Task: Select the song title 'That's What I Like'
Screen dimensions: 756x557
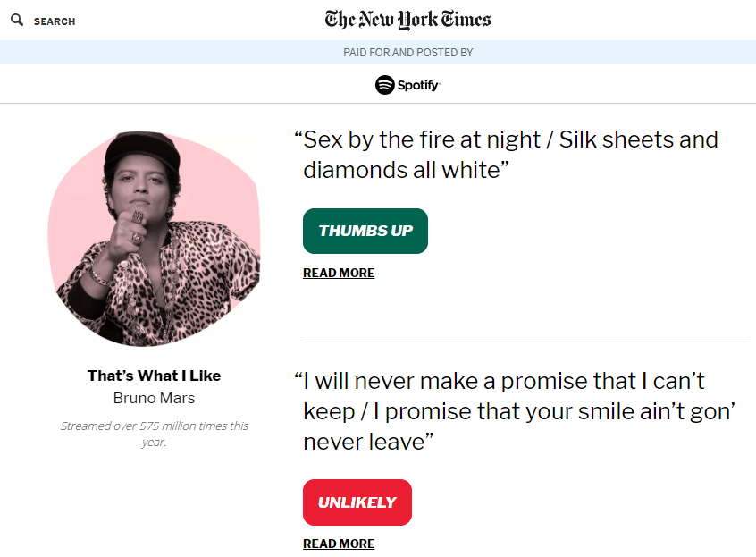Action: click(154, 376)
